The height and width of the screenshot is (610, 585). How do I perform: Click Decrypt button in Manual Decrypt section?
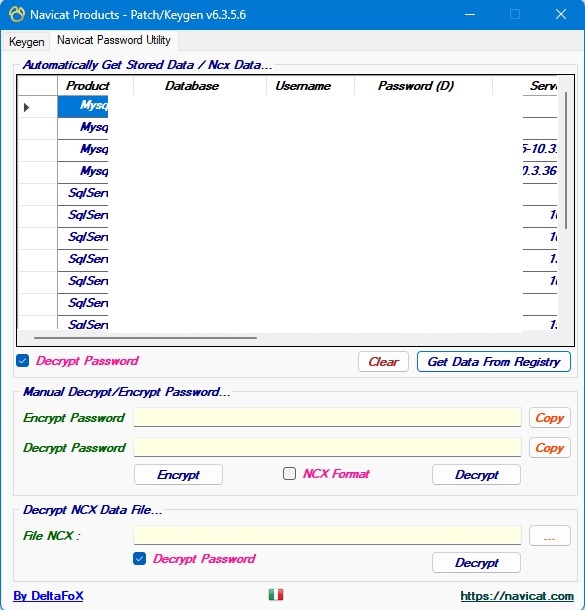click(476, 475)
